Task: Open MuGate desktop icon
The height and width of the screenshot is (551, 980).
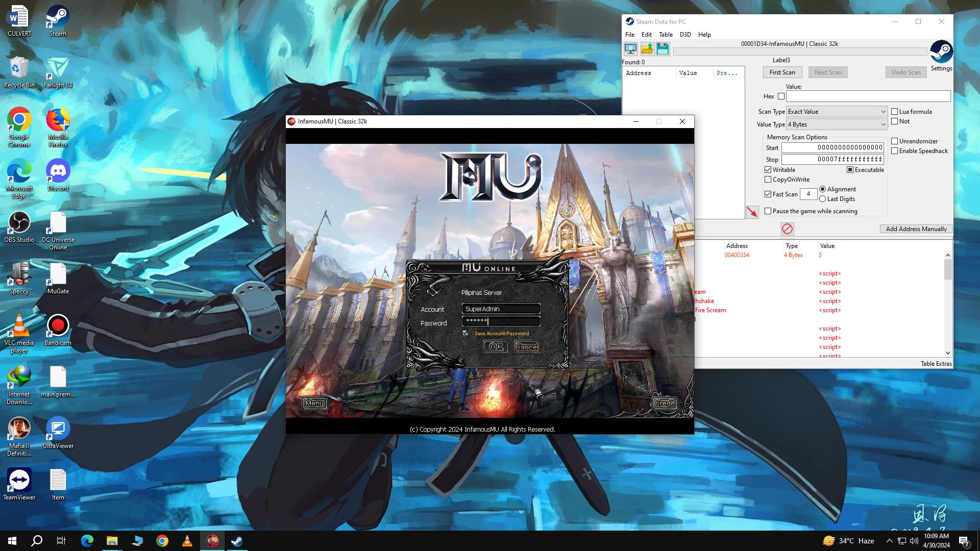Action: 58,278
